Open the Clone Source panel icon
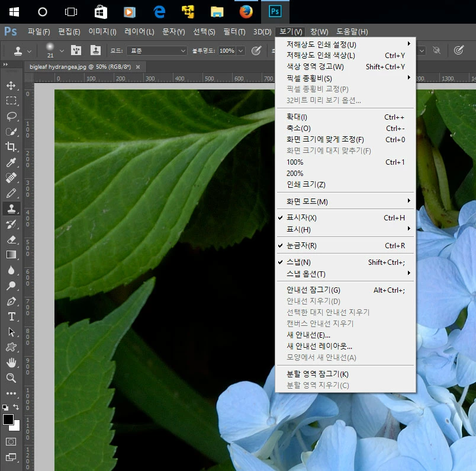This screenshot has height=471, width=476. coord(96,50)
